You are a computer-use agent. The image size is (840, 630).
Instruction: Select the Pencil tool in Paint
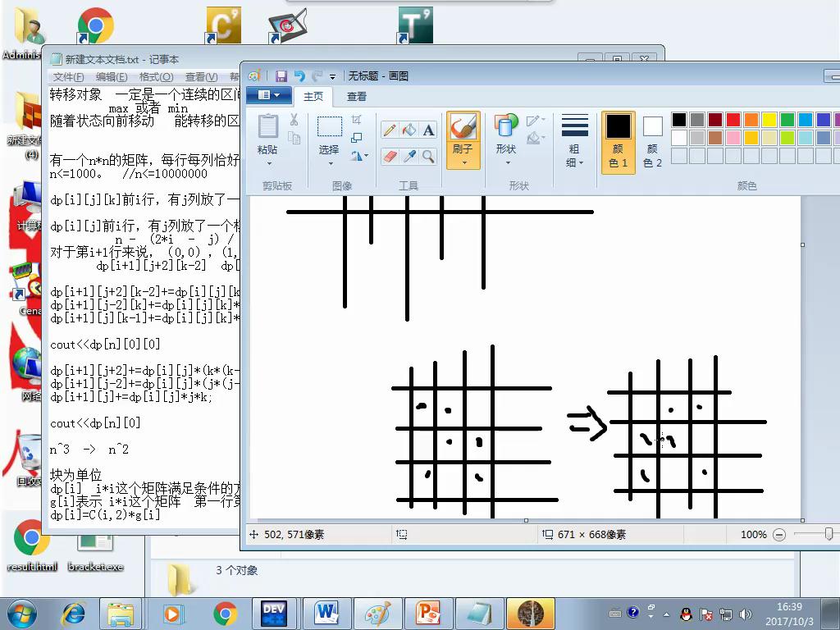[x=390, y=130]
